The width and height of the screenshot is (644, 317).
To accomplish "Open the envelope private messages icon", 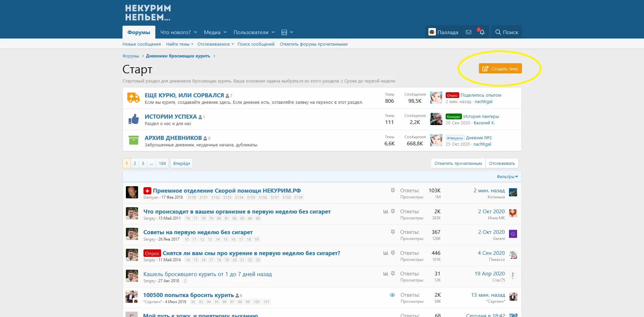I will tap(468, 32).
